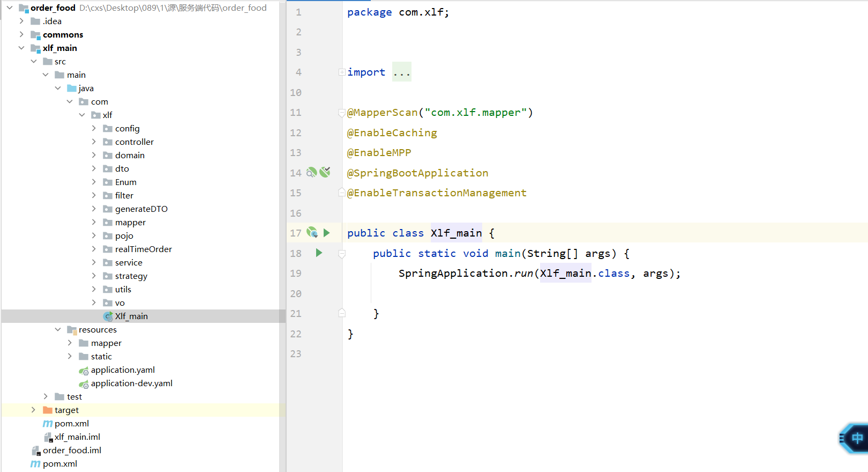Click the project panel vertical scrollbar
The width and height of the screenshot is (868, 472).
[x=282, y=236]
